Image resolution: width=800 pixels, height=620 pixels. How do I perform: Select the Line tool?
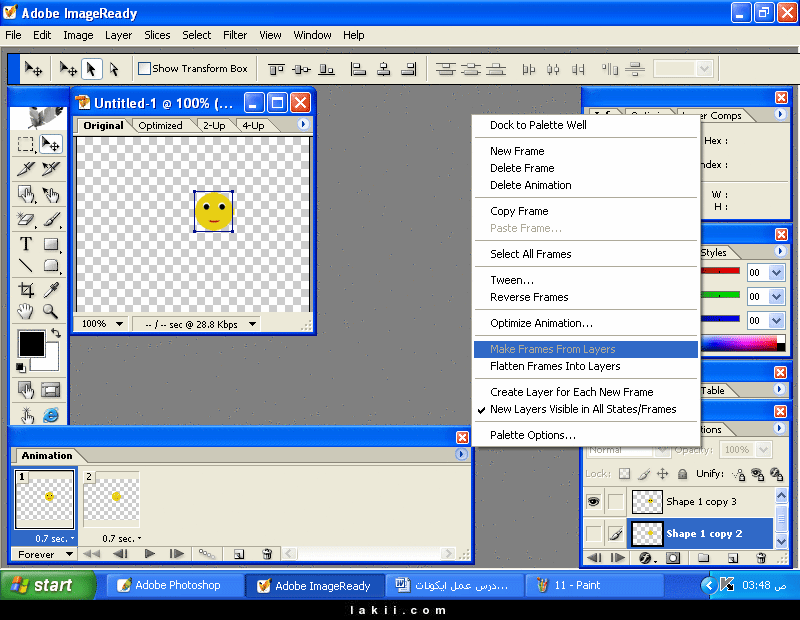click(x=26, y=265)
